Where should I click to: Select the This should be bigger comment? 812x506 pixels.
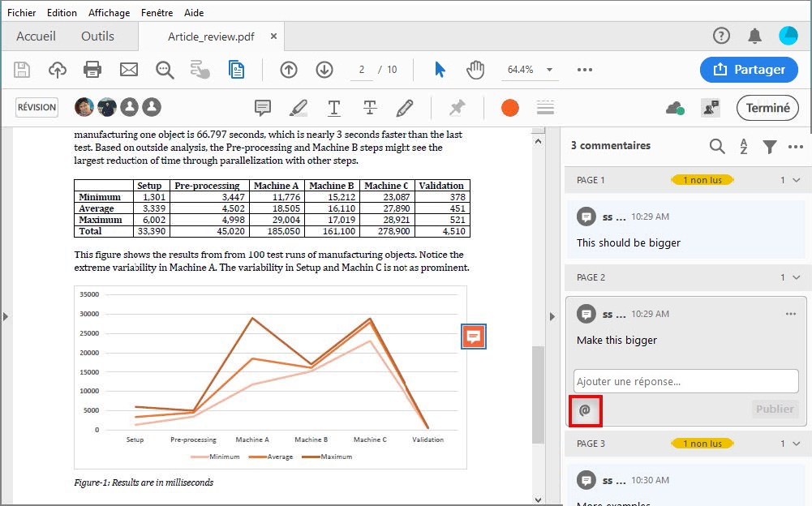coord(685,229)
